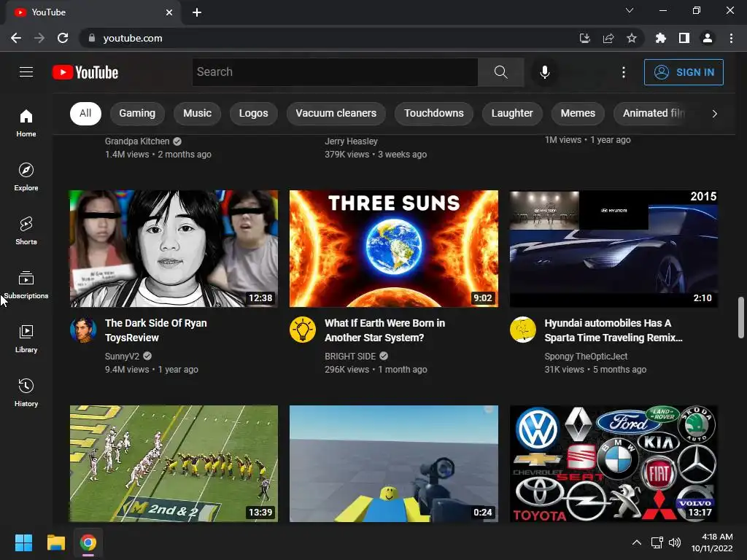Show more category chips arrow
Image resolution: width=747 pixels, height=560 pixels.
(714, 113)
